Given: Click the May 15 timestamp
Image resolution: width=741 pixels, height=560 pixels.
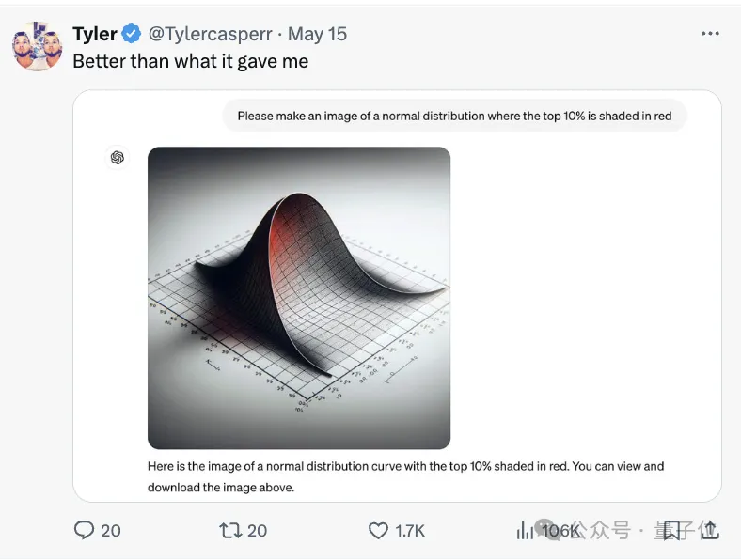Looking at the screenshot, I should pyautogui.click(x=317, y=34).
